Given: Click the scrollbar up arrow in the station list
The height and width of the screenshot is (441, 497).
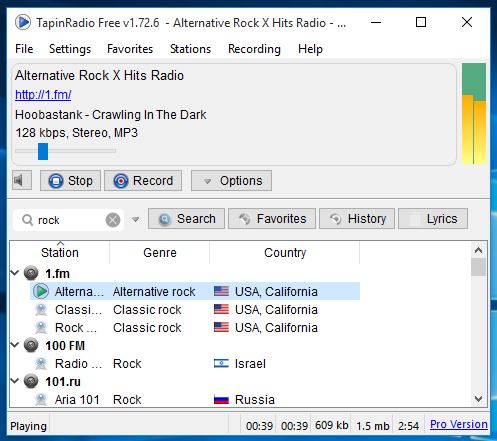Looking at the screenshot, I should pyautogui.click(x=479, y=250).
